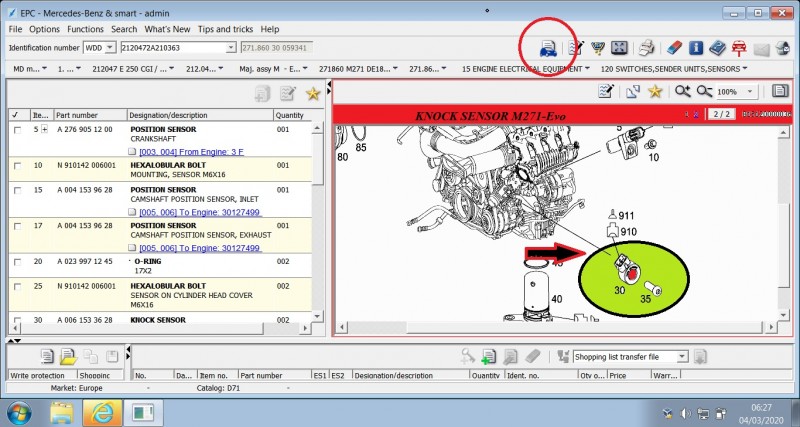Tick checkbox for item 15 inlet camshaft sensor
This screenshot has height=427, width=800.
[18, 190]
